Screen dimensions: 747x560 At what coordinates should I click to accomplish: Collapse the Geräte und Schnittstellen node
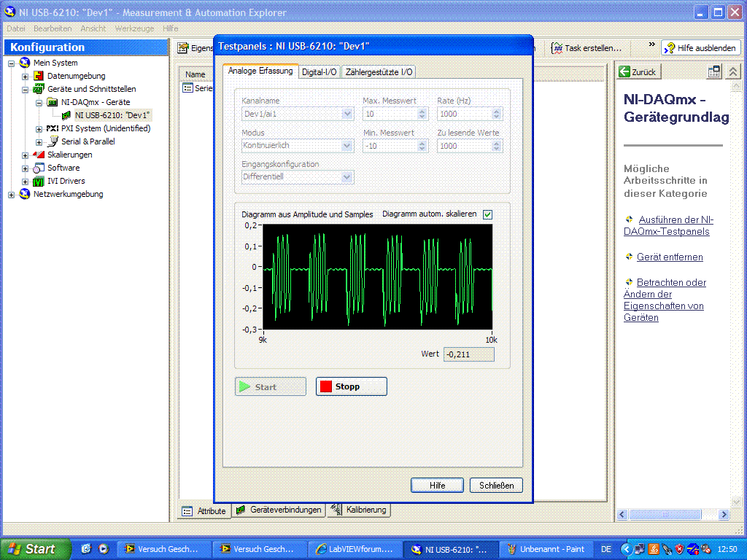pyautogui.click(x=26, y=90)
